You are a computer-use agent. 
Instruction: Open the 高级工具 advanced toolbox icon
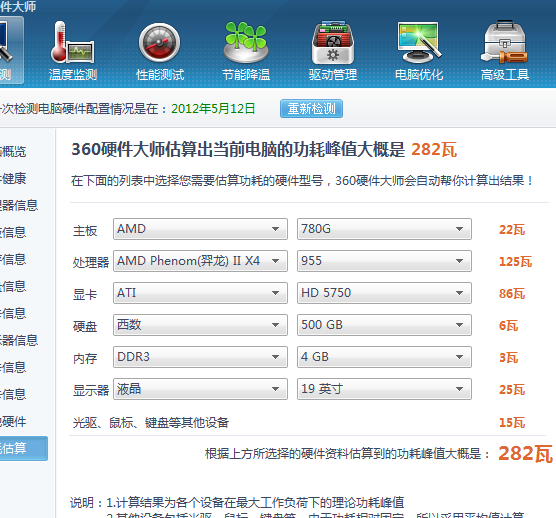(505, 51)
